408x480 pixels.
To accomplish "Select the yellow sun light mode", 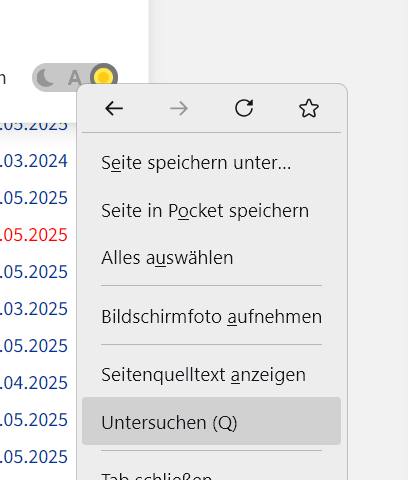I will pos(104,77).
